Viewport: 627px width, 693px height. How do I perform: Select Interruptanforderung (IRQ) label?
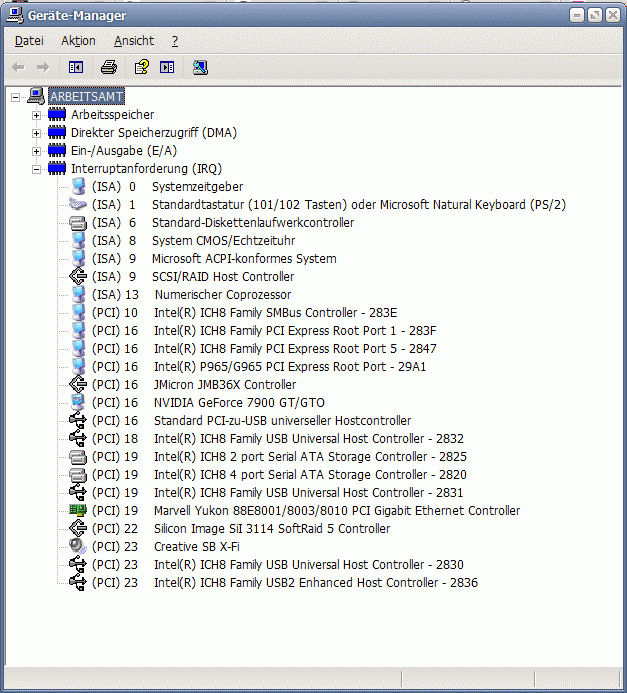[x=146, y=169]
